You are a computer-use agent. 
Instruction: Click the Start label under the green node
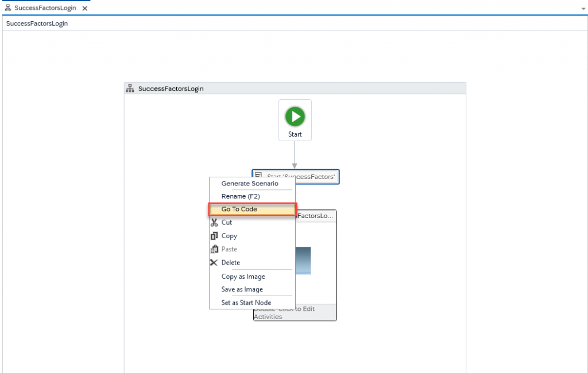click(x=295, y=134)
